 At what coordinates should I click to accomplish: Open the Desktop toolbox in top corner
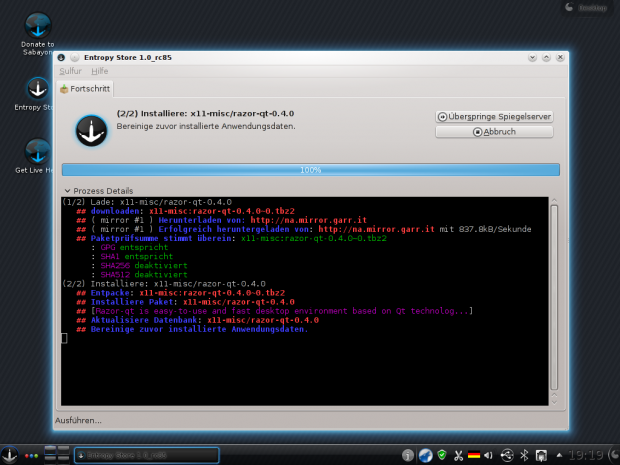coord(587,8)
